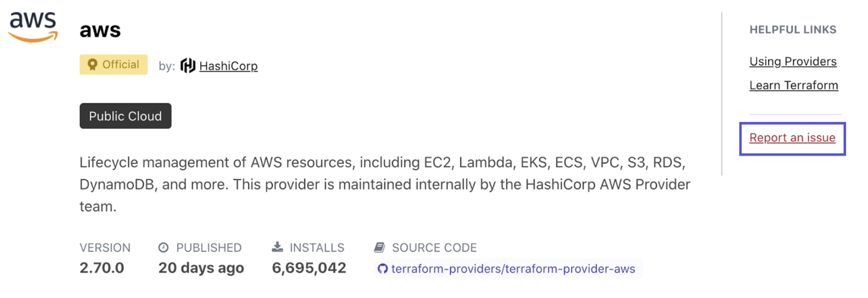Click the provider description paragraph
The image size is (868, 298).
pyautogui.click(x=385, y=184)
